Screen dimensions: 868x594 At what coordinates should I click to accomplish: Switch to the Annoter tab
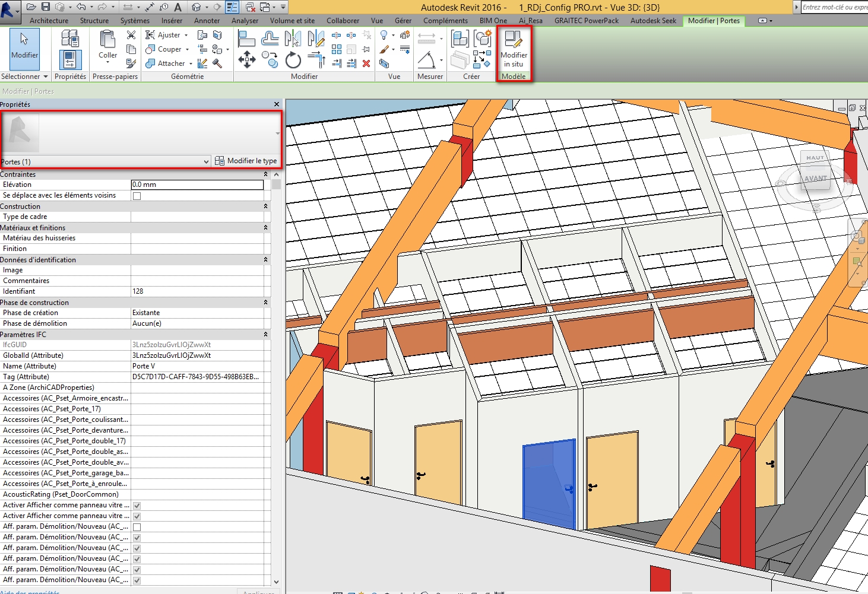tap(207, 21)
